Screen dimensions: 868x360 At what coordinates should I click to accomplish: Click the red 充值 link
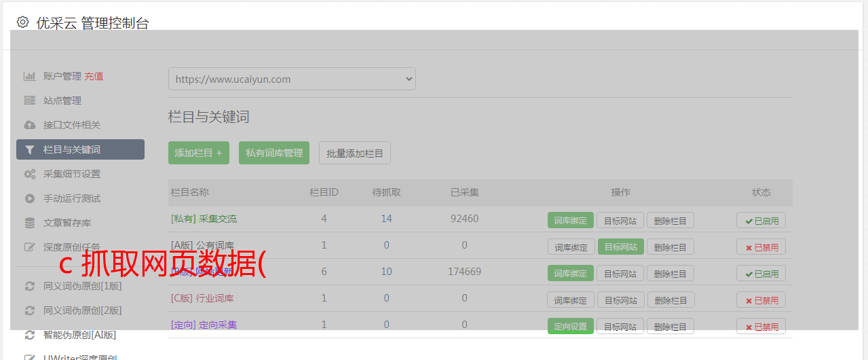pyautogui.click(x=94, y=76)
